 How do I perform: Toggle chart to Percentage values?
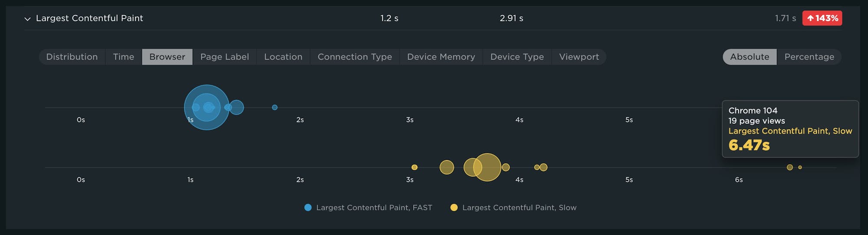pyautogui.click(x=809, y=57)
